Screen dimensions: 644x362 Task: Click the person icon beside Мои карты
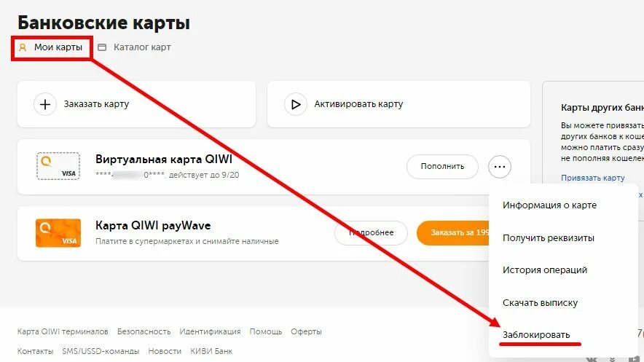(23, 47)
